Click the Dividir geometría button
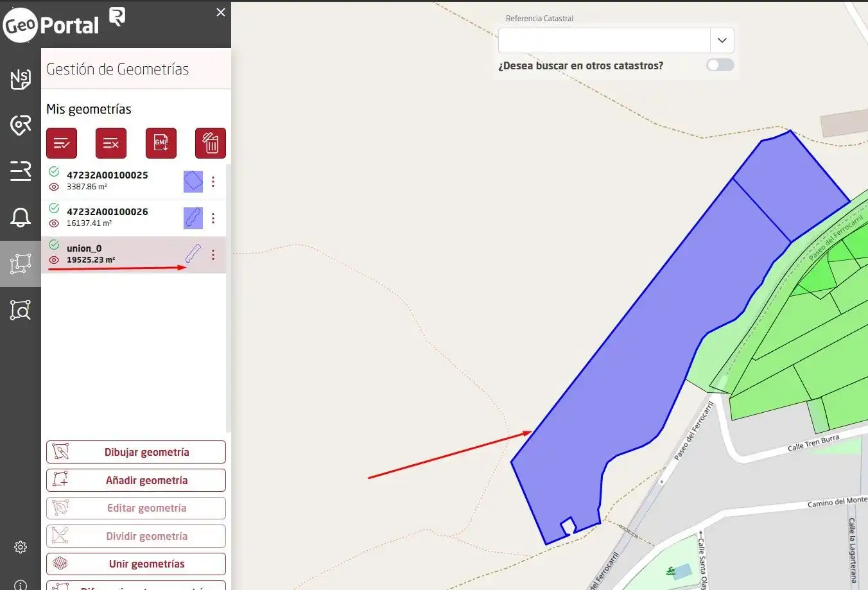This screenshot has width=868, height=590. point(136,536)
